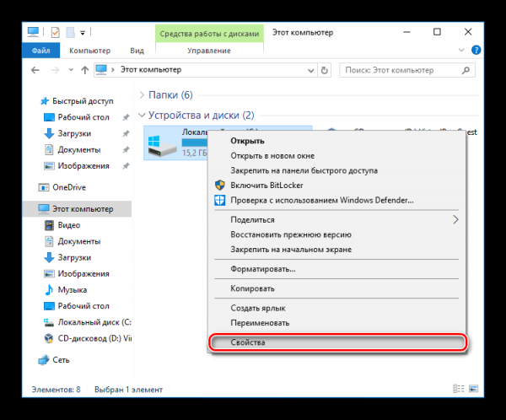
Task: Choose 'Создать ярлык' in context menu
Action: (336, 309)
